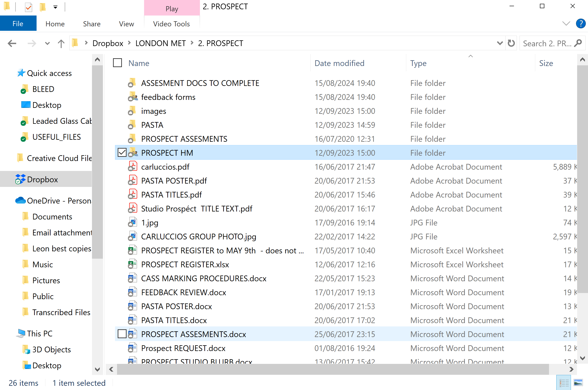The height and width of the screenshot is (390, 588).
Task: Click LONDON MET in the breadcrumb path
Action: tap(160, 43)
